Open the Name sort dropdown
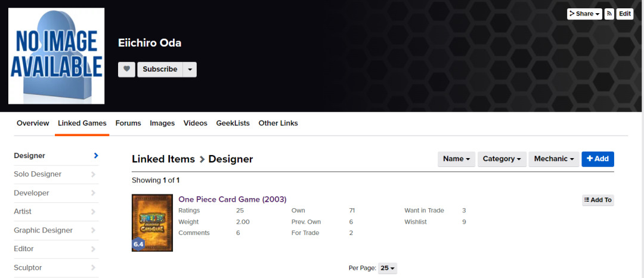Screen dimensions: 644x278 point(456,159)
